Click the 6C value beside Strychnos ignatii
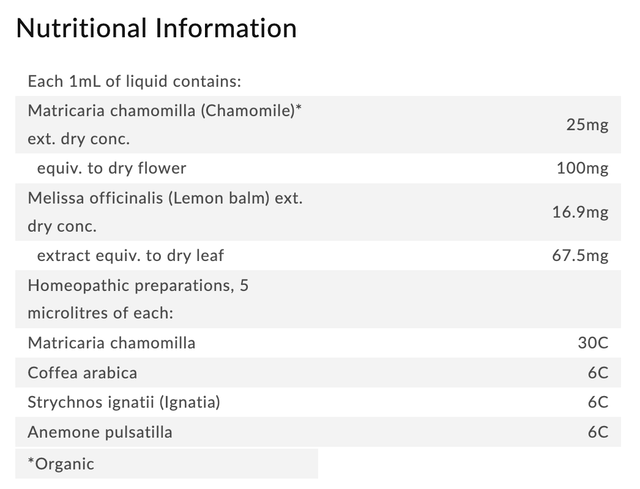The image size is (640, 489). coord(598,402)
